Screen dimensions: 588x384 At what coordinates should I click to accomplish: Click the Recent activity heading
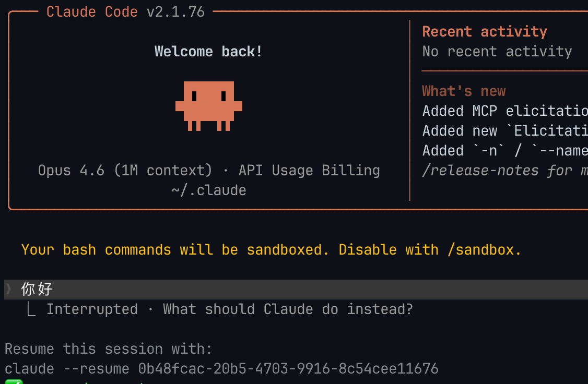point(484,32)
